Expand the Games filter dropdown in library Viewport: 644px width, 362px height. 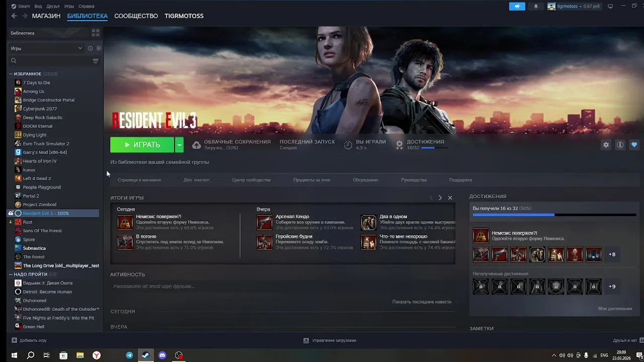(46, 48)
